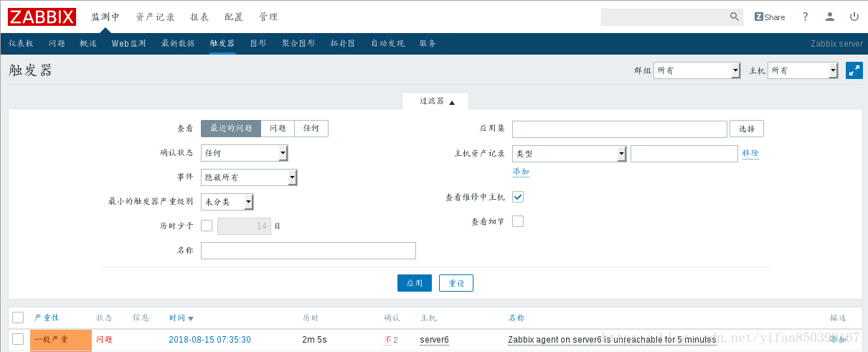Open 图形 submenu page
Viewport: 868px width, 352px height.
[x=258, y=43]
